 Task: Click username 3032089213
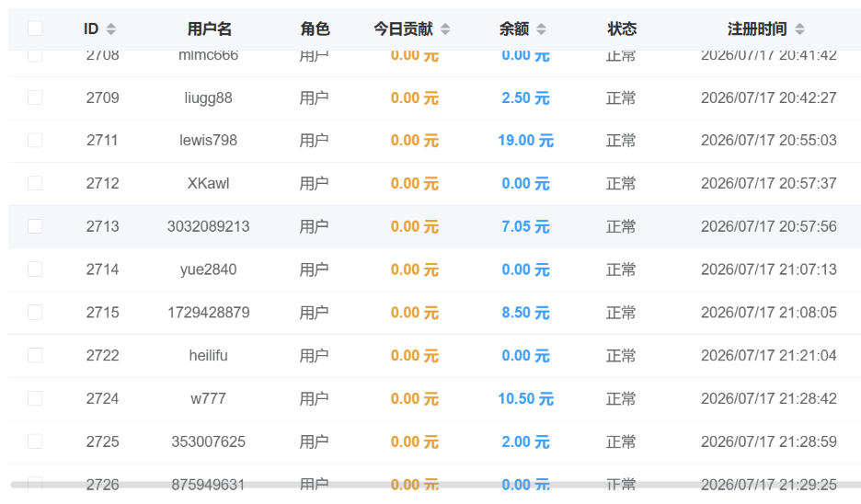tap(208, 226)
